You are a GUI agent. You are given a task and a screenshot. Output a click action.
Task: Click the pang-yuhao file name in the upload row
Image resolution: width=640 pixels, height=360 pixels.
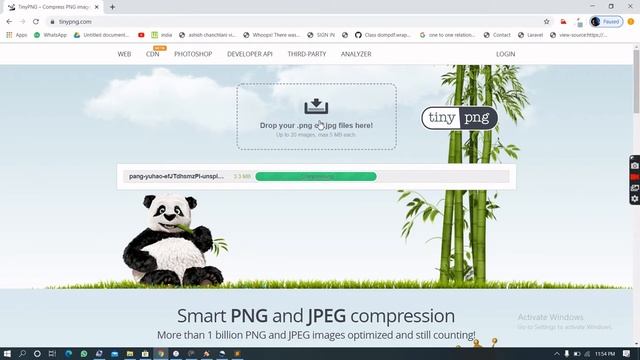pos(176,176)
